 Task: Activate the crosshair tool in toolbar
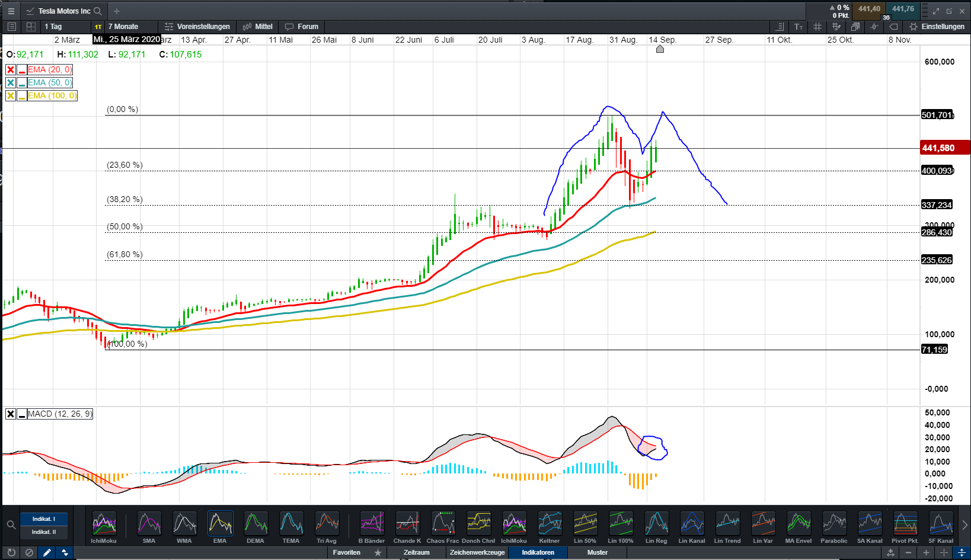[874, 27]
